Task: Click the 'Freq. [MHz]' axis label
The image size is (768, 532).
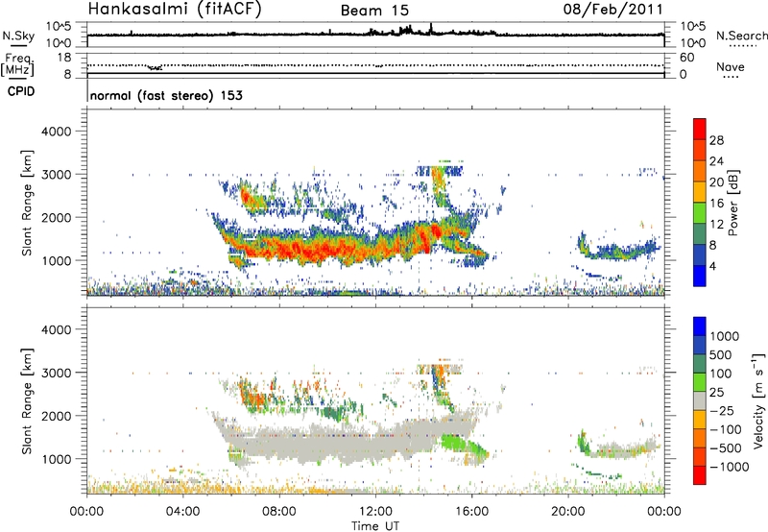Action: 17,64
